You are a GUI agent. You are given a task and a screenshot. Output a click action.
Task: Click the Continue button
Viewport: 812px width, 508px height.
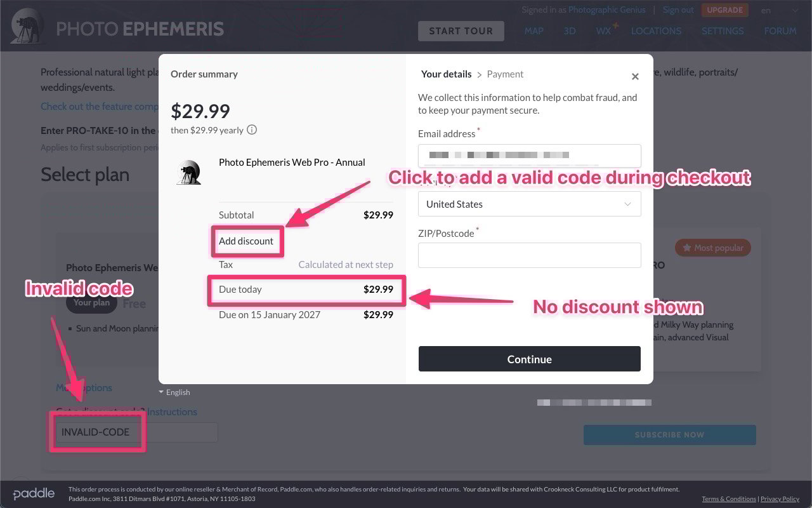click(x=530, y=359)
